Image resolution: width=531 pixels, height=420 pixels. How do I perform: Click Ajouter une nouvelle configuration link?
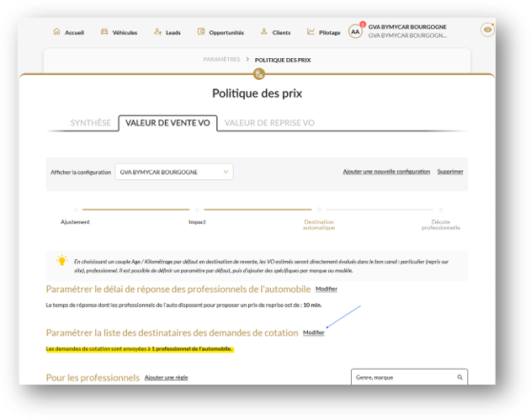386,172
